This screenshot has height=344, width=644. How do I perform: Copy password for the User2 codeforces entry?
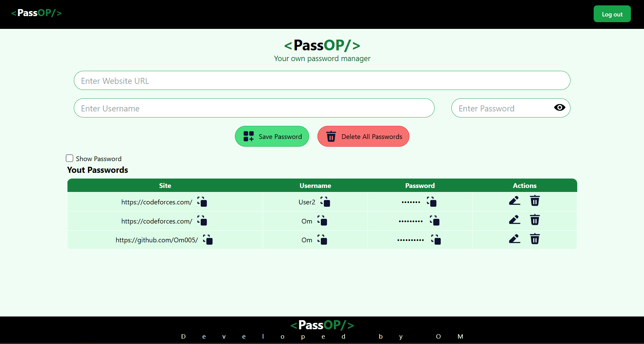(431, 202)
